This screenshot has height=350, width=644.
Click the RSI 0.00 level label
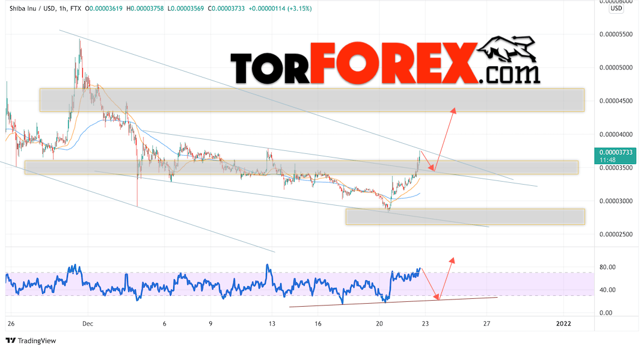pos(606,313)
